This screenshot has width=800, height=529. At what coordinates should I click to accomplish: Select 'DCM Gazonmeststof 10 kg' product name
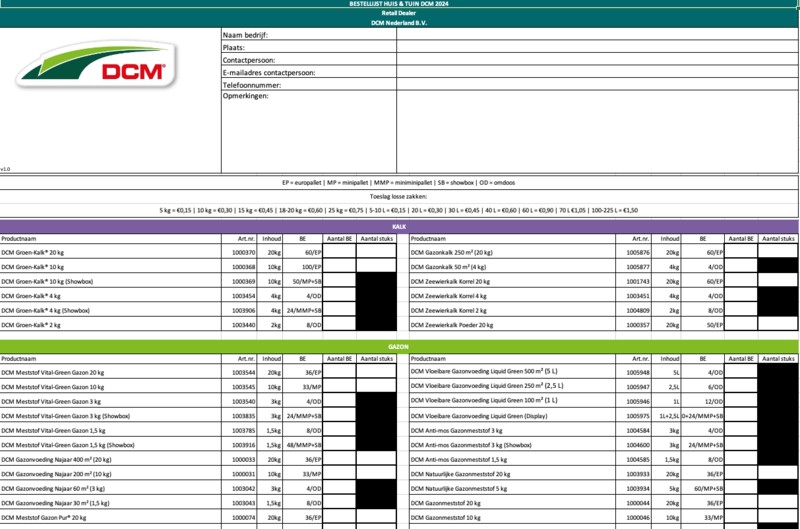click(445, 517)
